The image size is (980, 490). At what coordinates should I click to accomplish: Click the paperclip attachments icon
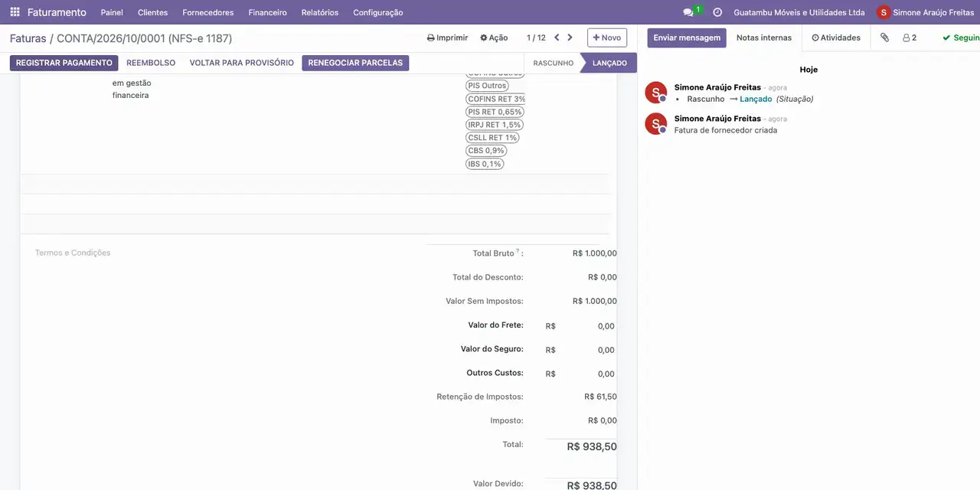[x=884, y=38]
